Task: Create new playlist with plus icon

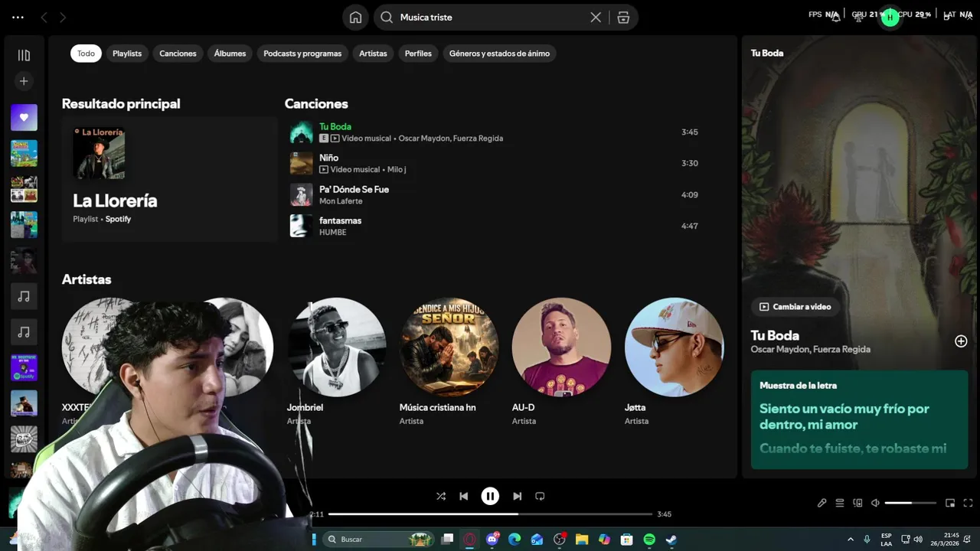Action: tap(24, 81)
